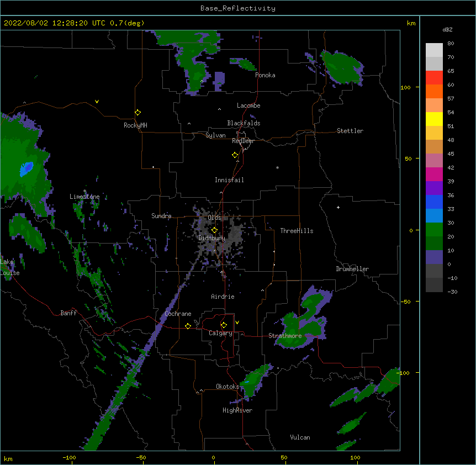Click the Vulcan label

[x=300, y=437]
